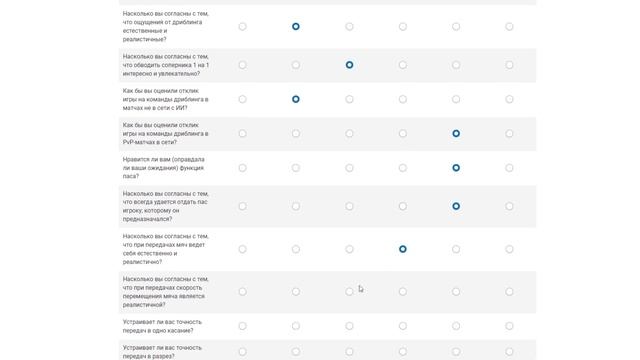This screenshot has width=640, height=360.
Task: Pick sixth radio option for online PvP dribbling response question
Action: point(509,133)
